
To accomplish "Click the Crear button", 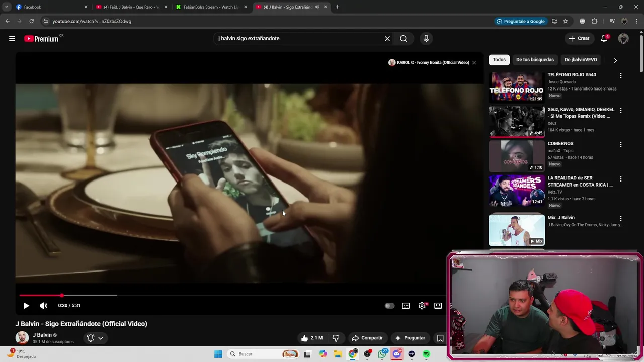I will 579,39.
